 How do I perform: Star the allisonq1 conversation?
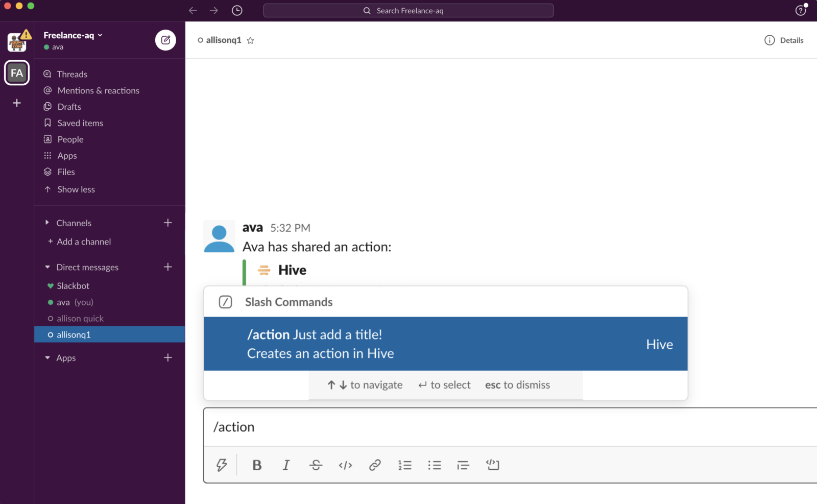tap(250, 40)
